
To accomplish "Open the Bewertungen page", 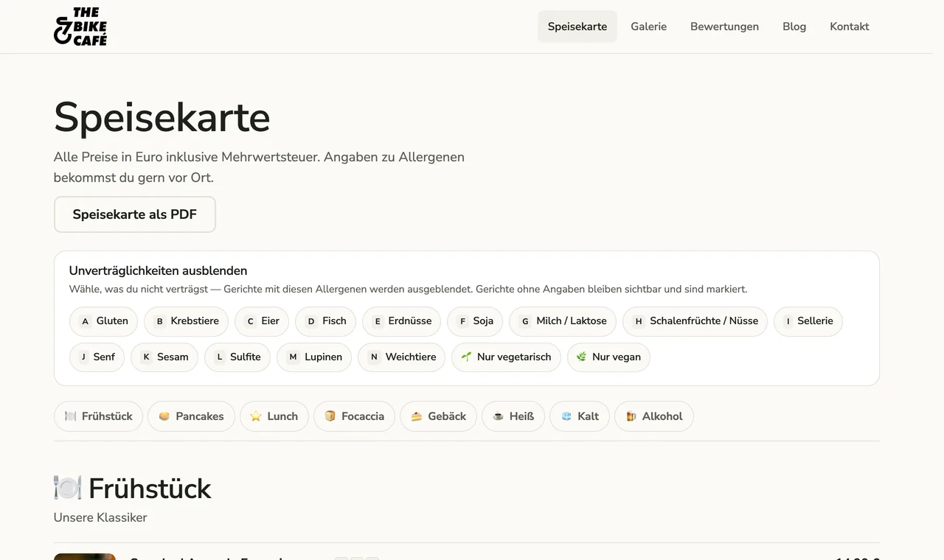I will [x=724, y=27].
